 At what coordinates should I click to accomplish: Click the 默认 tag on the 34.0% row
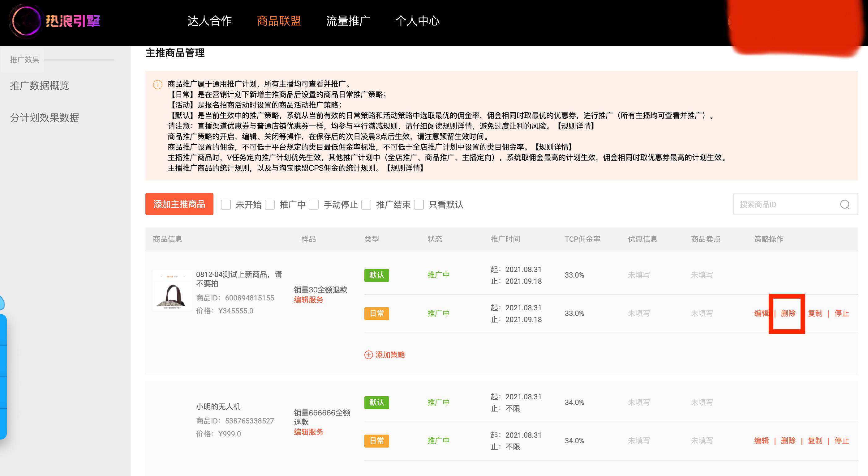point(376,402)
